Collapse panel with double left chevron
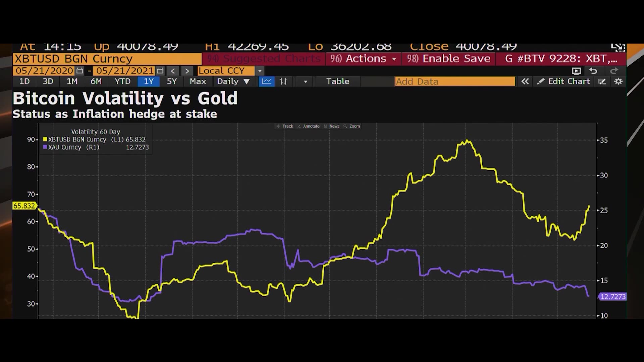This screenshot has height=362, width=644. point(525,81)
